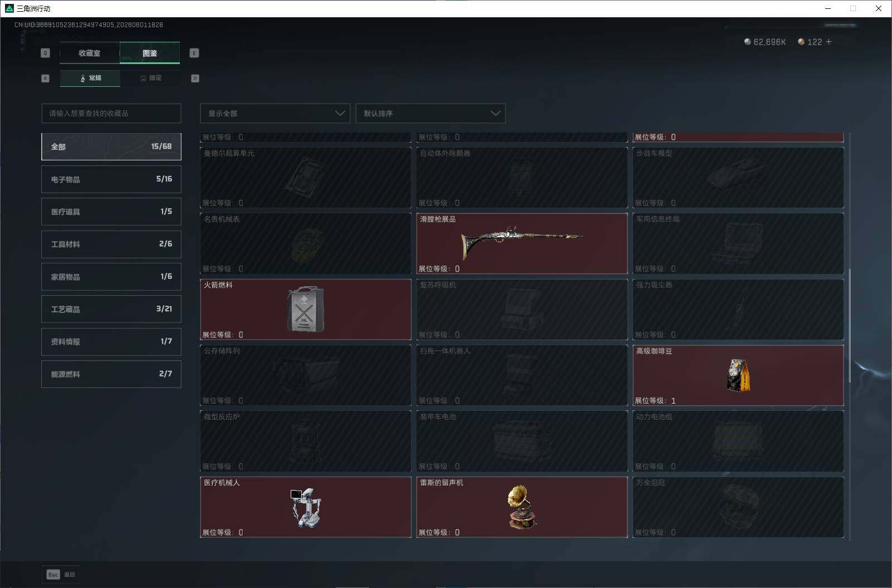Select the locked 复苏呼吸机 item icon
892x588 pixels.
pos(522,310)
